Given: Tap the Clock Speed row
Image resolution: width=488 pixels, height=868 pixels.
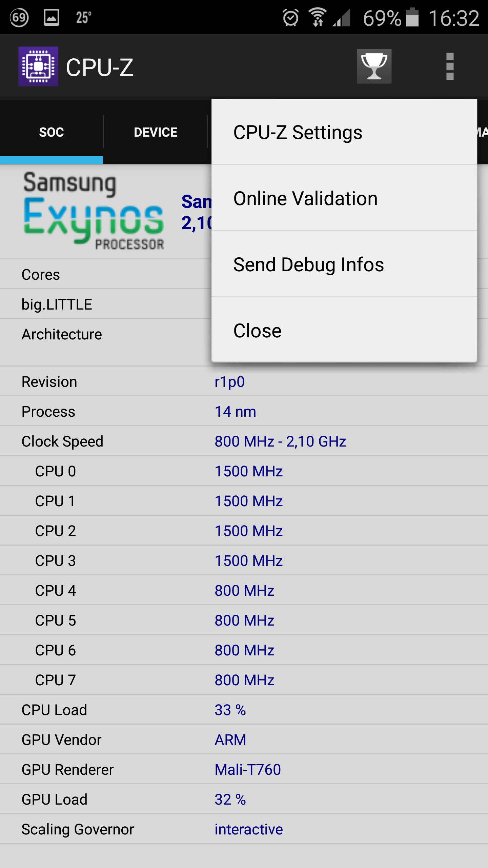Looking at the screenshot, I should [244, 441].
